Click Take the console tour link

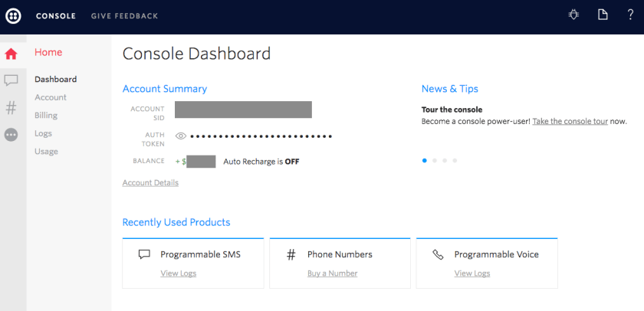point(570,122)
